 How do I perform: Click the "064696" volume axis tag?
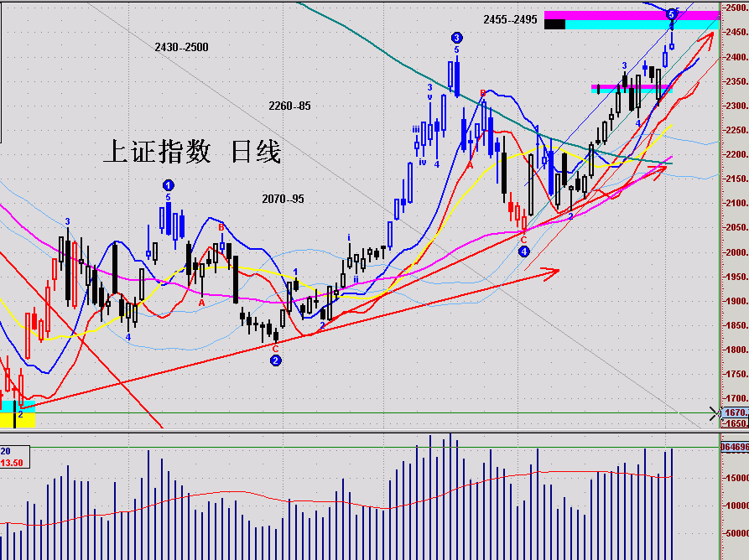735,447
